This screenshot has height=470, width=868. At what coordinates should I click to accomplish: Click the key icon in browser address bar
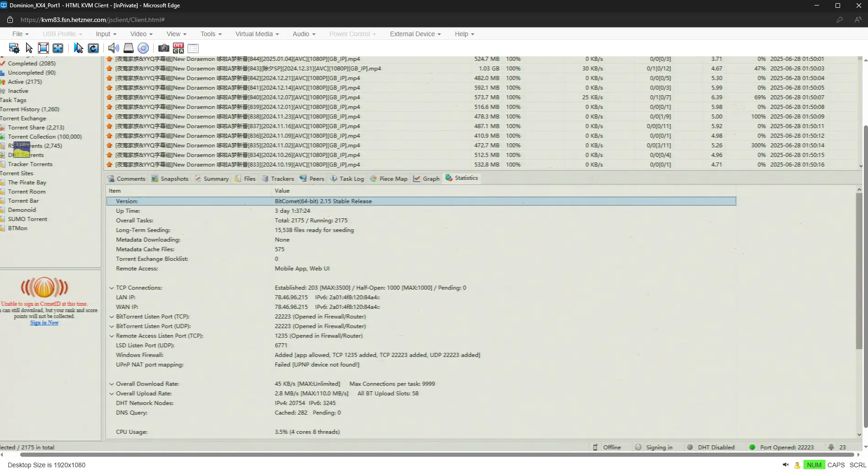pos(840,20)
